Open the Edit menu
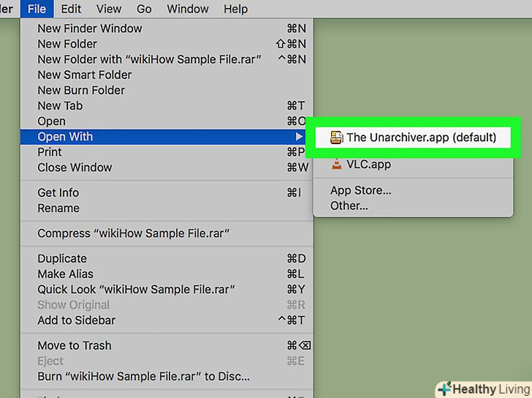The width and height of the screenshot is (532, 398). (71, 10)
